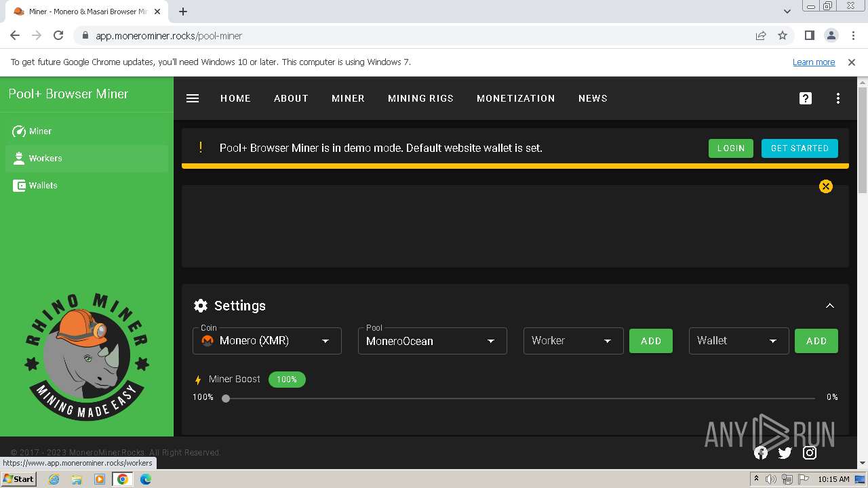Open the Facebook page icon

pyautogui.click(x=761, y=453)
